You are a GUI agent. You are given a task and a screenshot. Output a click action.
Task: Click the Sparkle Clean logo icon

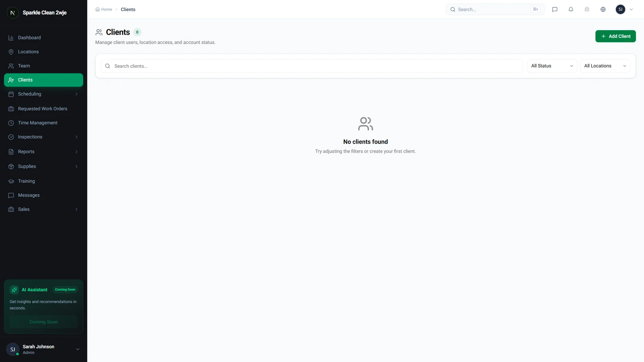click(12, 13)
